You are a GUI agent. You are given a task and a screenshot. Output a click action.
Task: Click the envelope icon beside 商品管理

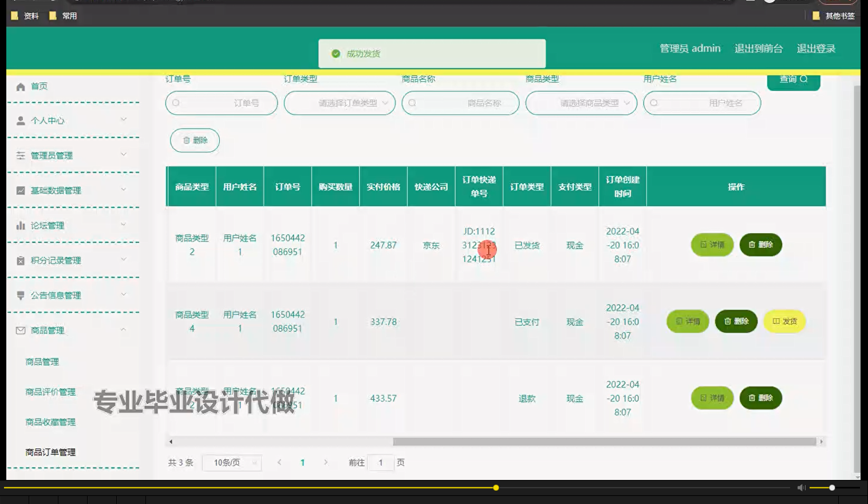click(20, 330)
